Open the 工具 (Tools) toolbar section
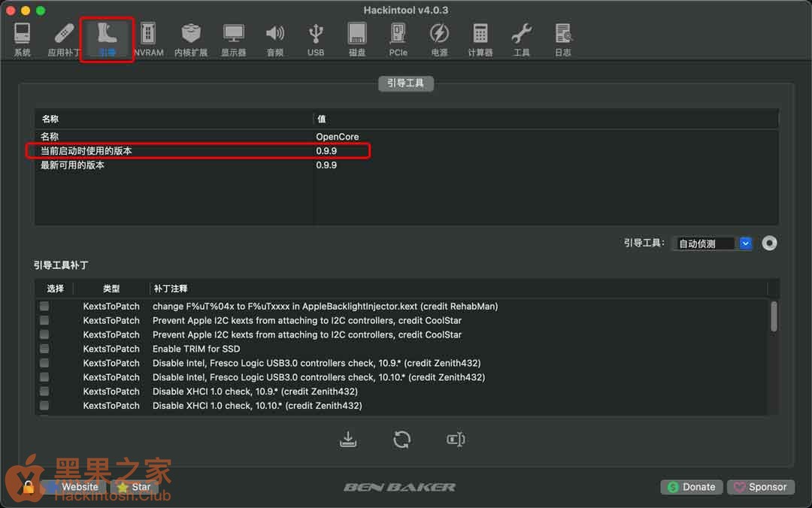 tap(522, 39)
